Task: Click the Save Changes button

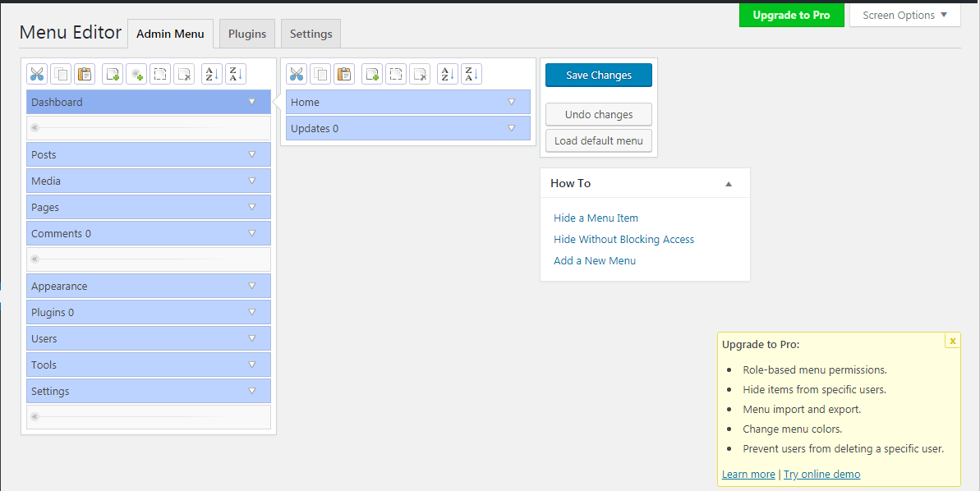Action: 599,75
